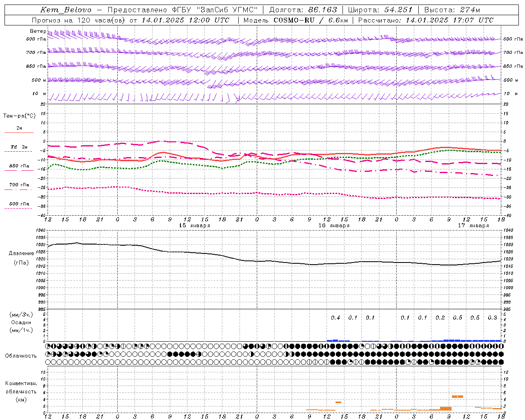Click the (мм/1ч.) precipitation unit label
This screenshot has height=420, width=525.
[21, 330]
